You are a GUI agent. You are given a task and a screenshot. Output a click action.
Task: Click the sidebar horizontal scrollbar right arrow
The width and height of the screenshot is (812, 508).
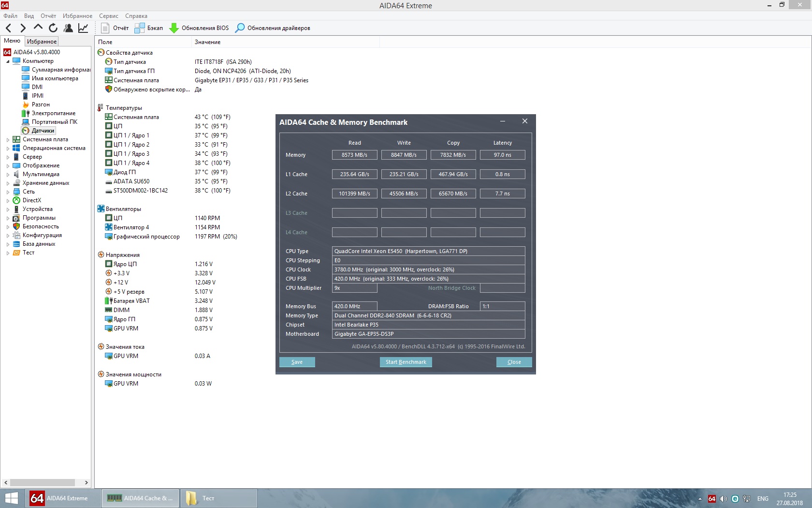[87, 482]
